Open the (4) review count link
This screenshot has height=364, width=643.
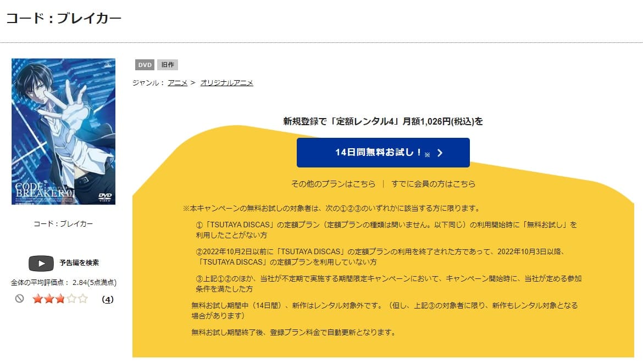tap(107, 299)
